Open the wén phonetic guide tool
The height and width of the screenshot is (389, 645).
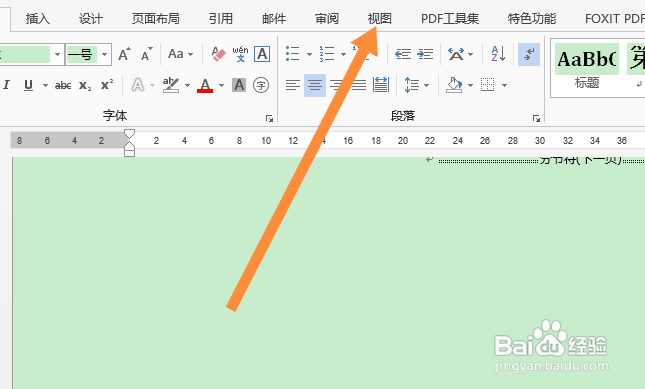(x=240, y=54)
